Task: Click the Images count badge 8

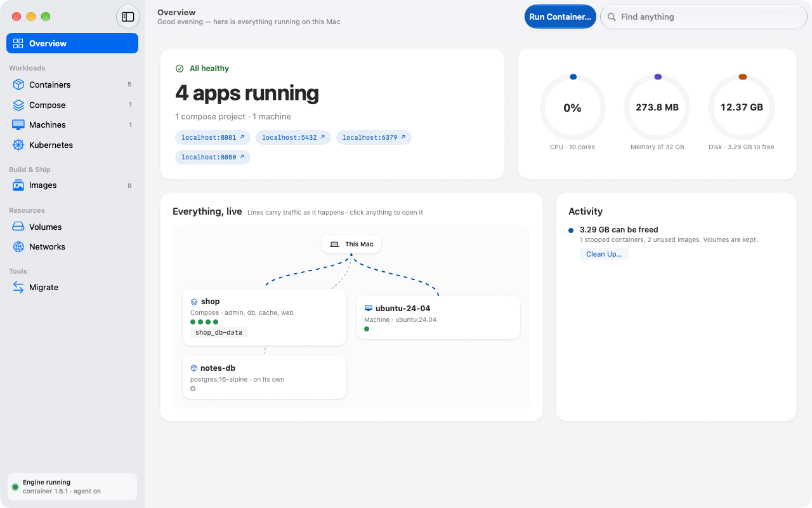Action: pyautogui.click(x=129, y=185)
